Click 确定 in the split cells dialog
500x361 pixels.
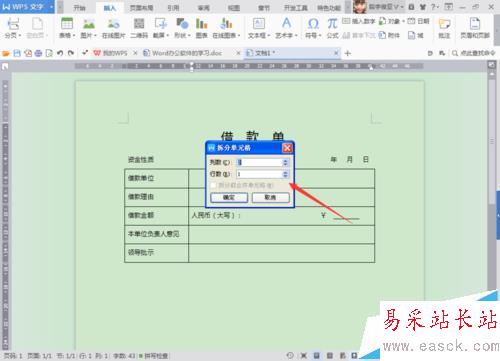229,198
